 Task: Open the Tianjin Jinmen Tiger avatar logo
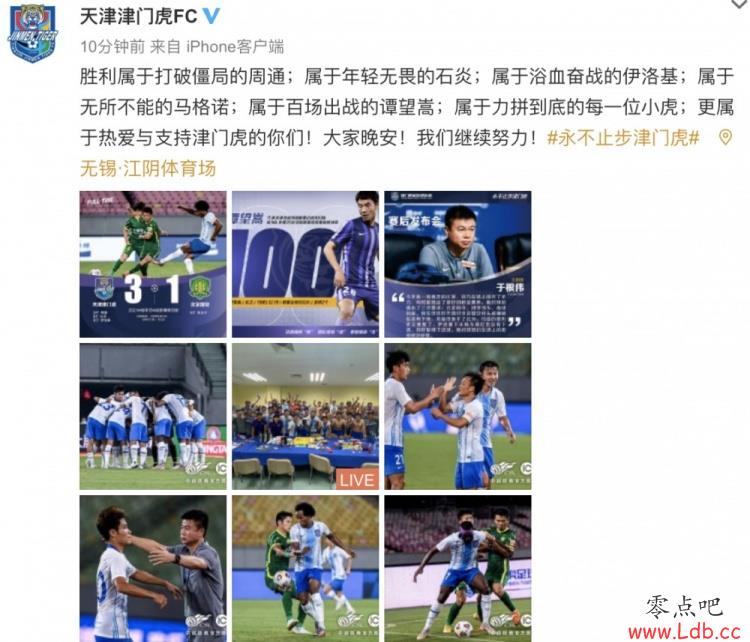tap(33, 33)
